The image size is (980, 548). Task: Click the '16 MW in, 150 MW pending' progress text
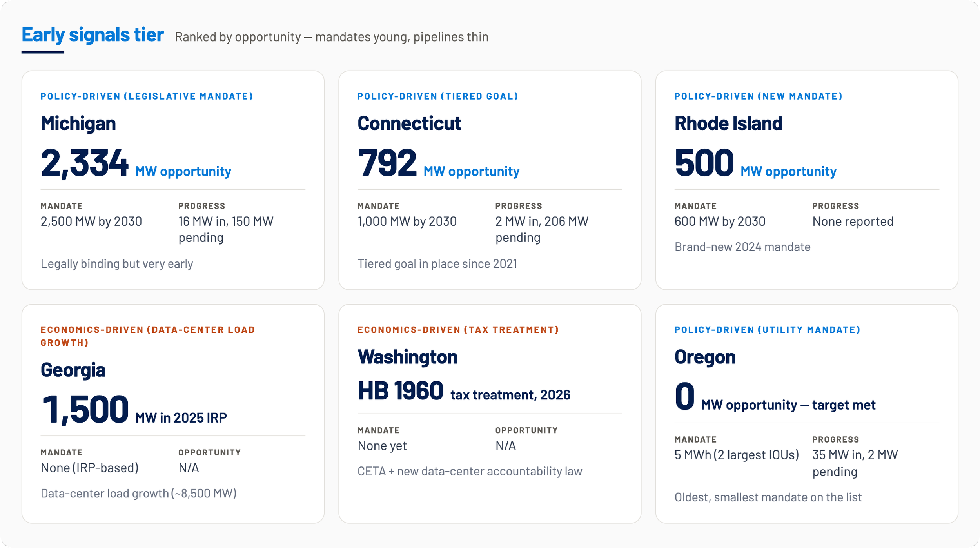point(226,230)
